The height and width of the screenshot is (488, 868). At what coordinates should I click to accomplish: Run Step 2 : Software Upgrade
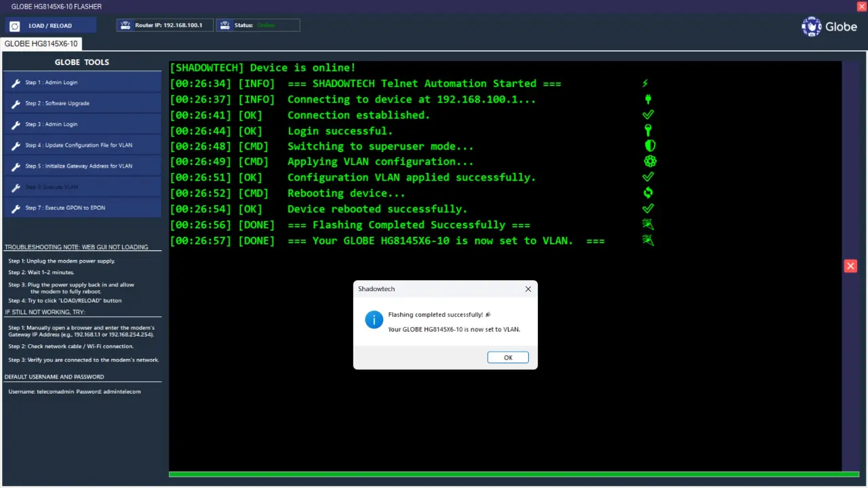click(82, 103)
